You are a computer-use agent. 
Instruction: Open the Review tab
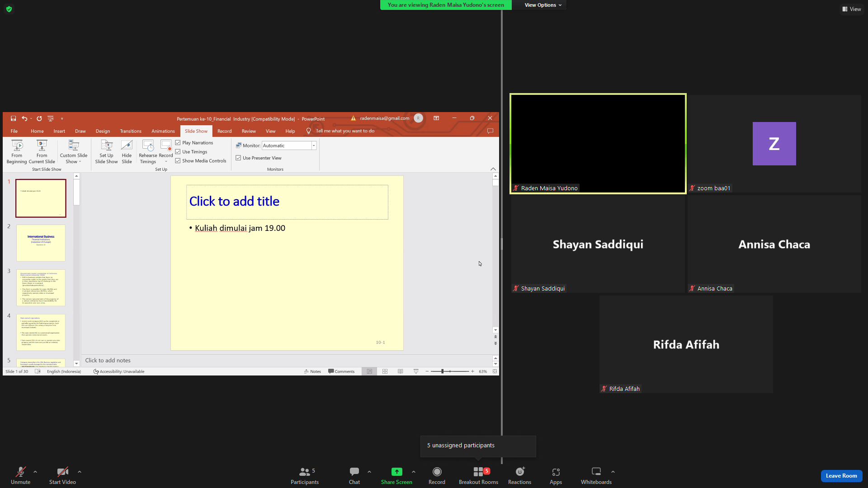pos(249,131)
